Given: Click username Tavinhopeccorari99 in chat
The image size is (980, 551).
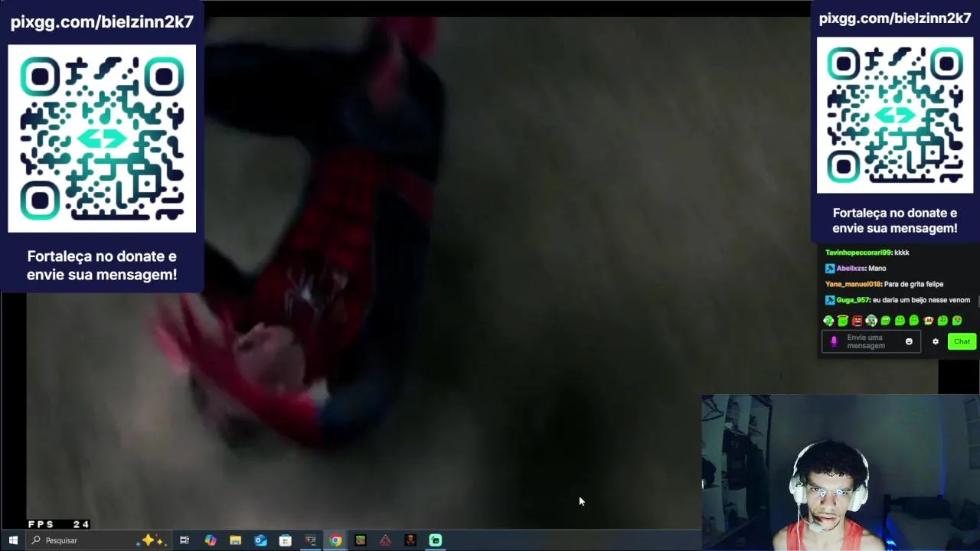Looking at the screenshot, I should pyautogui.click(x=858, y=253).
